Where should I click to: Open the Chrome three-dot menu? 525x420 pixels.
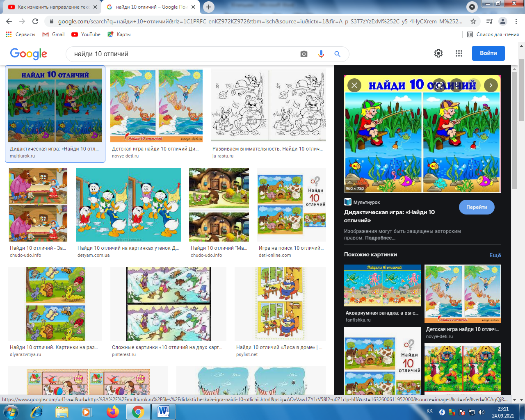click(516, 21)
